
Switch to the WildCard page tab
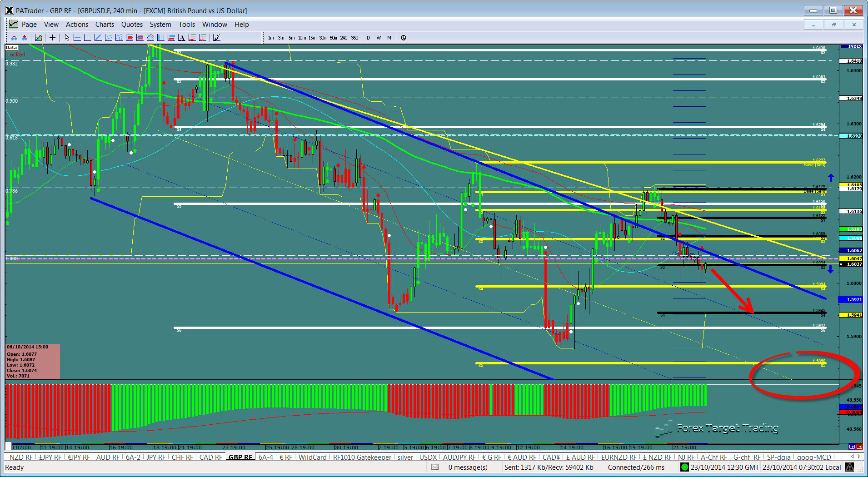pyautogui.click(x=312, y=457)
